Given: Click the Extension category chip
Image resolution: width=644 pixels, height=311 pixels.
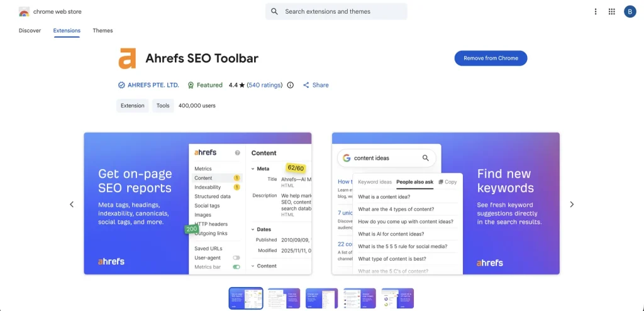Looking at the screenshot, I should tap(132, 106).
